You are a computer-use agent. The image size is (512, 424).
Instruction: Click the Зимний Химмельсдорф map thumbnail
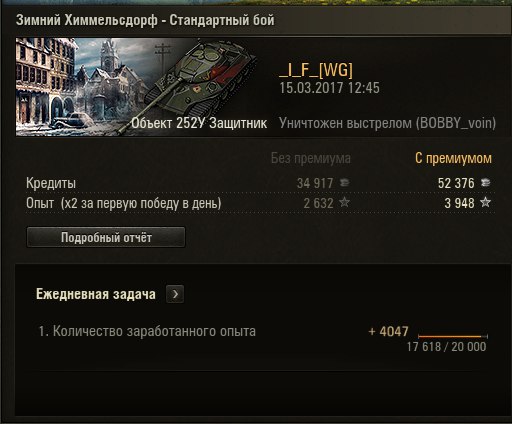coord(82,87)
